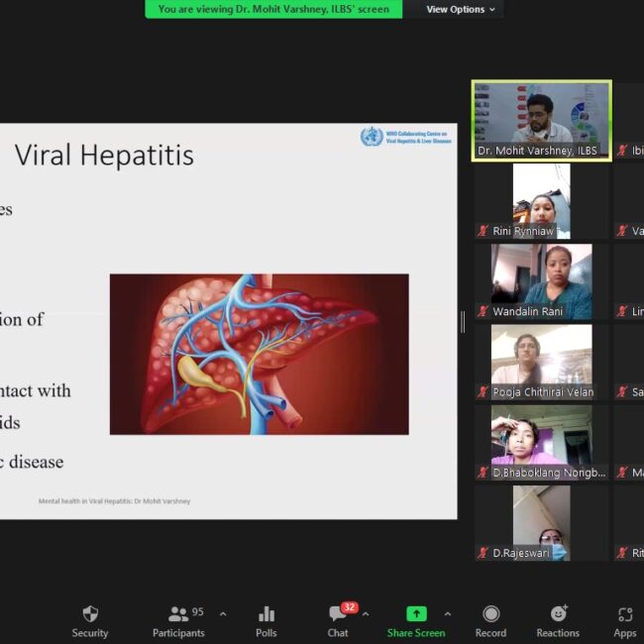Click the panel divider handle beside the slide
The image size is (644, 644).
[x=463, y=322]
